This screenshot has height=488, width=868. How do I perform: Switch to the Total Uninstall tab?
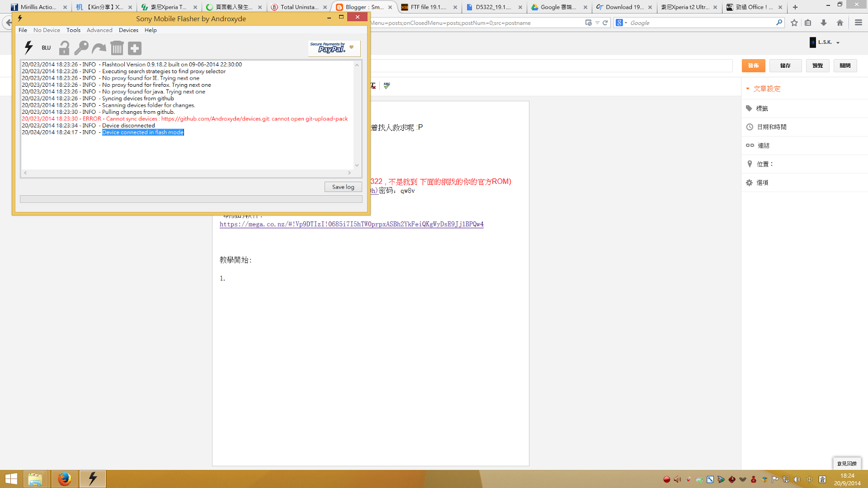click(x=298, y=7)
